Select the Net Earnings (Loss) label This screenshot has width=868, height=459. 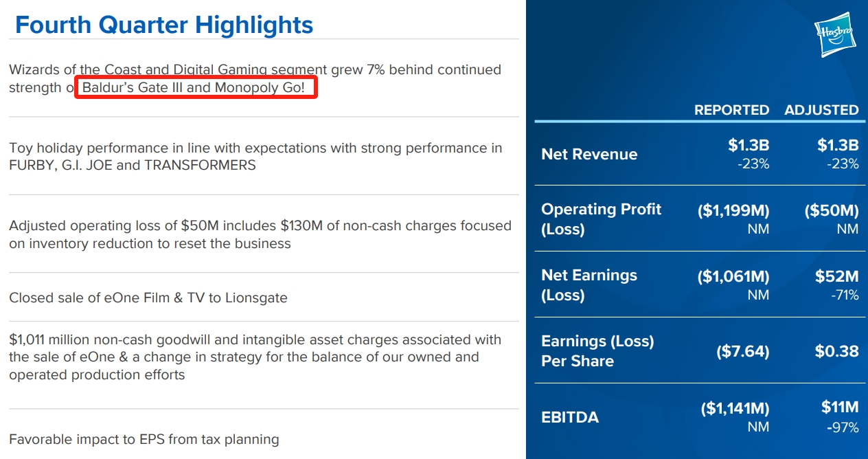[x=589, y=285]
